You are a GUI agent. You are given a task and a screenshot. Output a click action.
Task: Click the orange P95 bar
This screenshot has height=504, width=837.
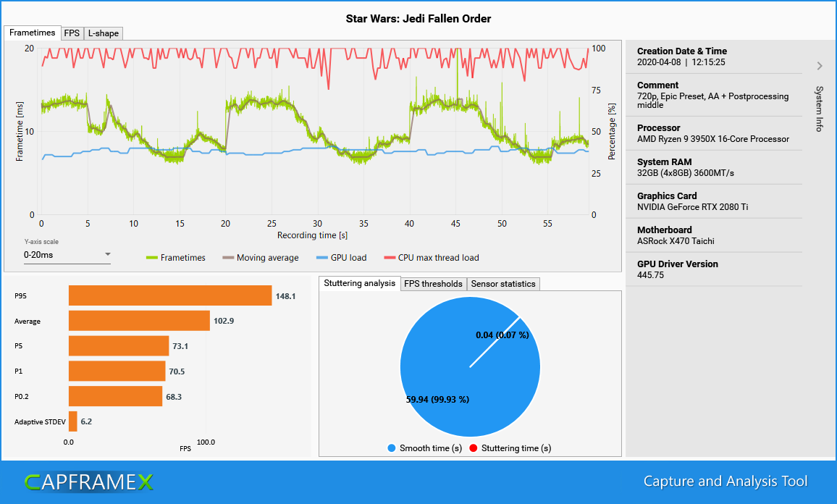pos(170,295)
